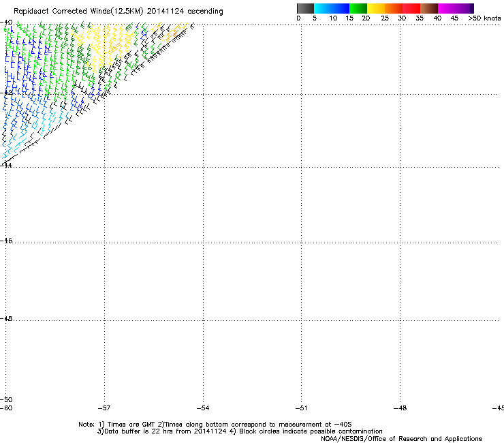
Task: Click the gray 0-5 knots legend swatch
Action: 305,8
